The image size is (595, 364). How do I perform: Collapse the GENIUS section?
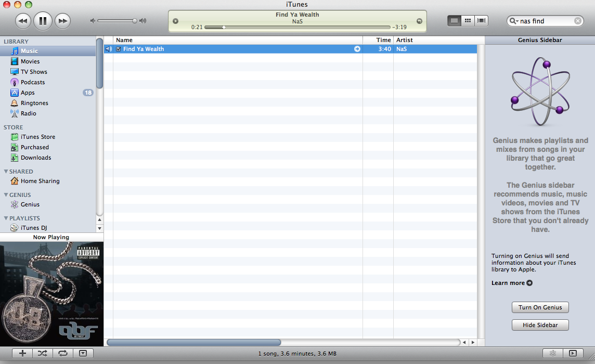[x=6, y=194]
